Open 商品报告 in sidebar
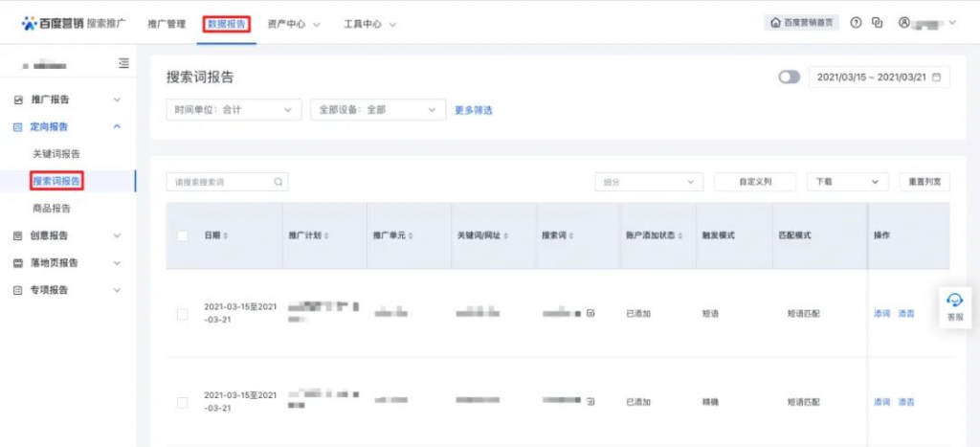 (x=52, y=208)
